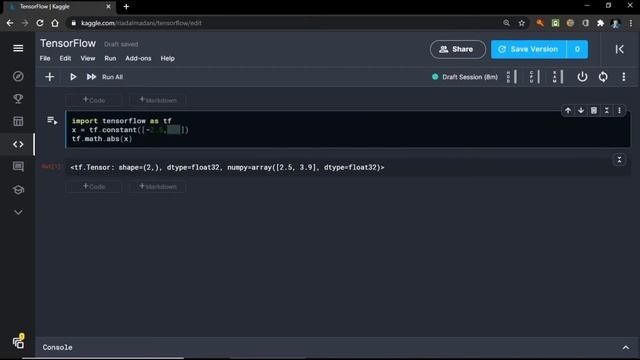Image resolution: width=640 pixels, height=360 pixels.
Task: Open the Add-ons menu
Action: pos(138,58)
